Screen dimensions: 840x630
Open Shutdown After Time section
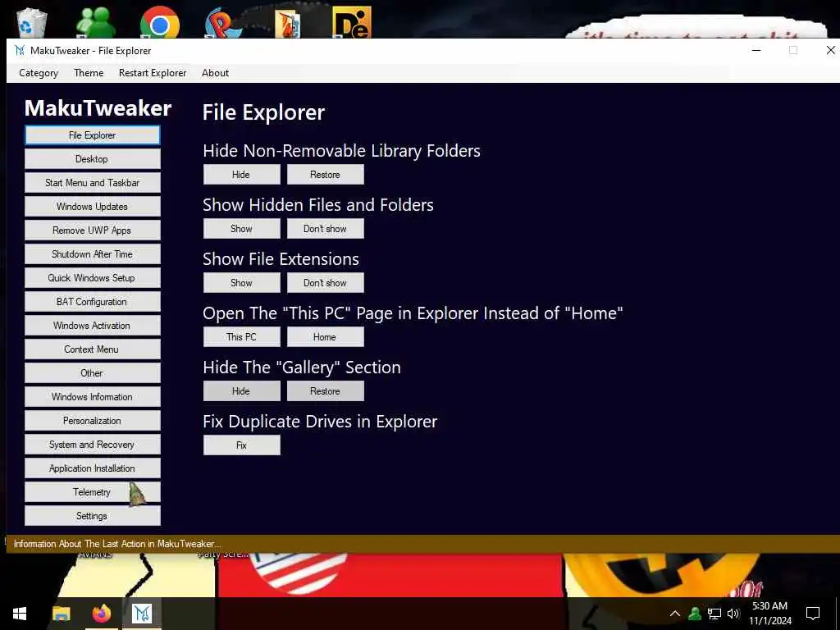92,254
